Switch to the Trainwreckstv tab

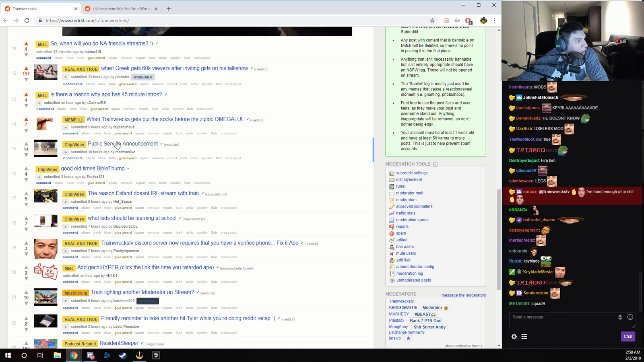40,9
